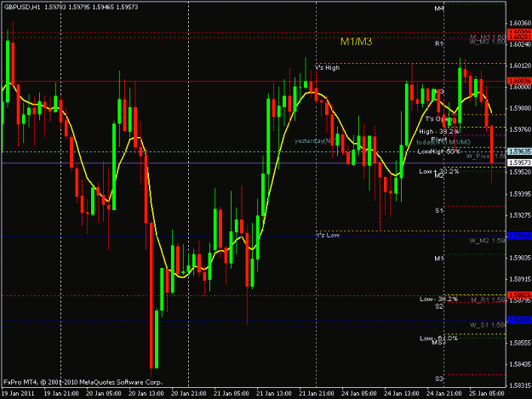Viewport: 532px width, 399px height.
Task: Click the 1.58435 price axis value
Action: pyautogui.click(x=520, y=364)
